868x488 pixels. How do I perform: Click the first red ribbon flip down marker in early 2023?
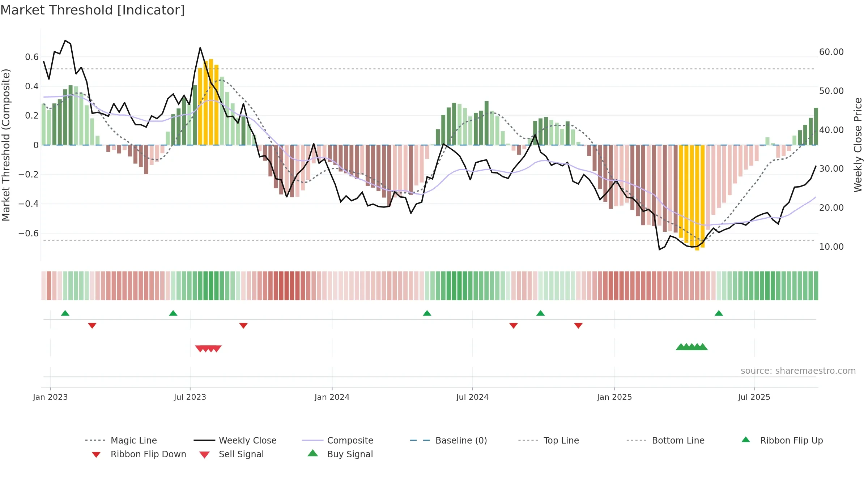[x=92, y=326]
